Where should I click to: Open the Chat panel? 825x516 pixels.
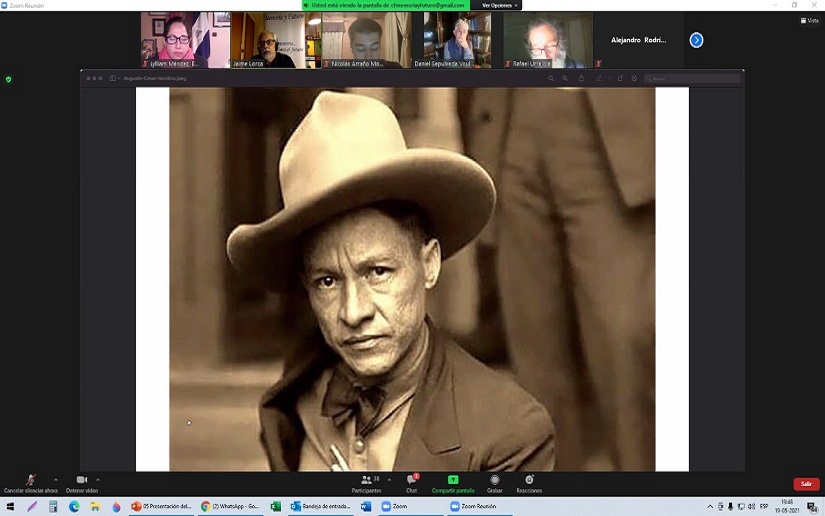411,482
